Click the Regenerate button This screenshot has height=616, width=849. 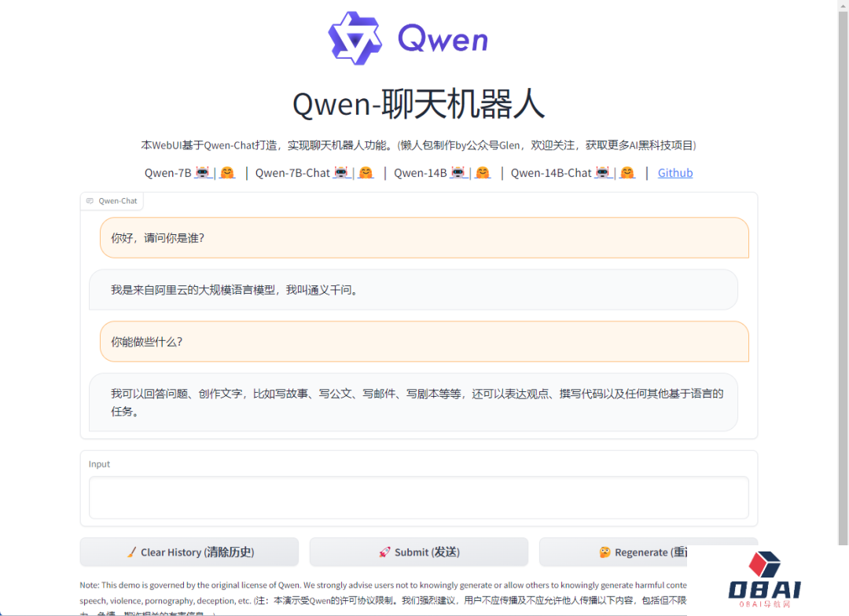[x=645, y=552]
